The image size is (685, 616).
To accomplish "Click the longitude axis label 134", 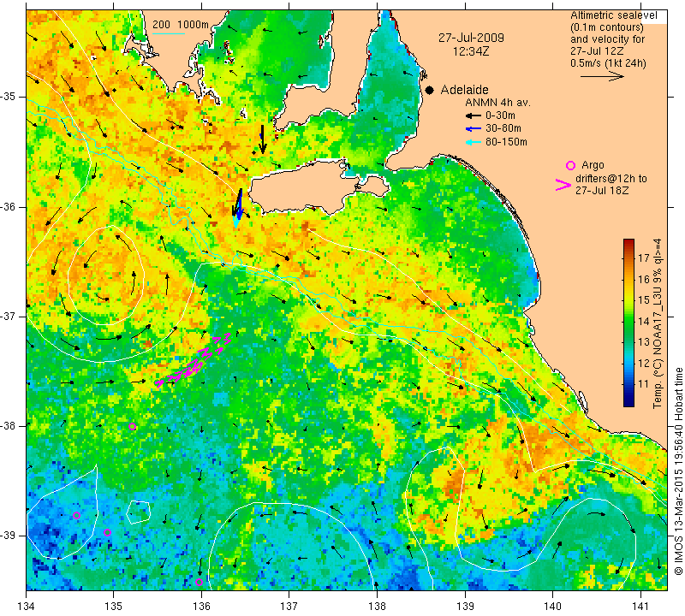I will [x=27, y=606].
